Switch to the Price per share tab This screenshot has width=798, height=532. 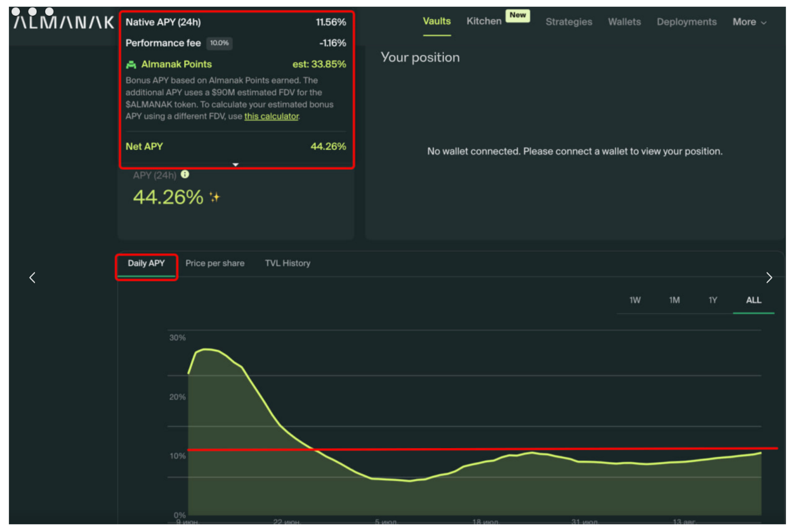[x=215, y=263]
